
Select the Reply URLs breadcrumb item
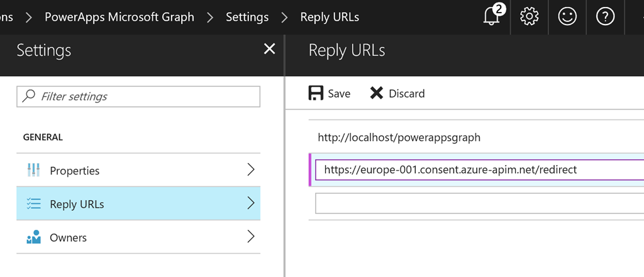330,17
